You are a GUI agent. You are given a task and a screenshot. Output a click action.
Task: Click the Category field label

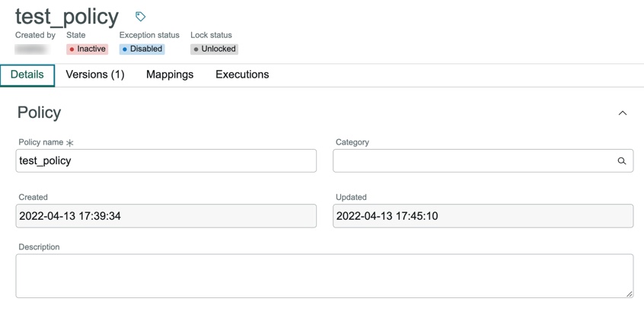pyautogui.click(x=352, y=142)
